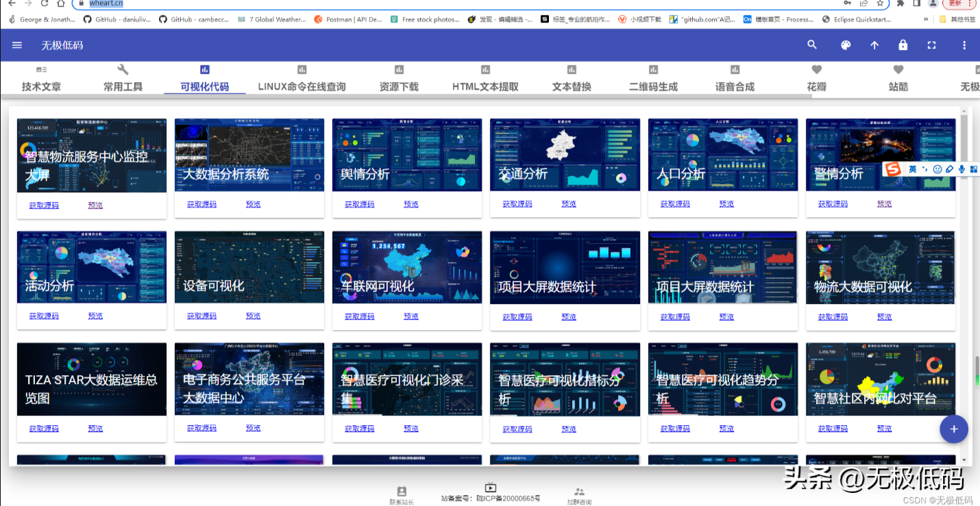Viewport: 980px width, 506px height.
Task: Click the lock icon in header
Action: 903,45
